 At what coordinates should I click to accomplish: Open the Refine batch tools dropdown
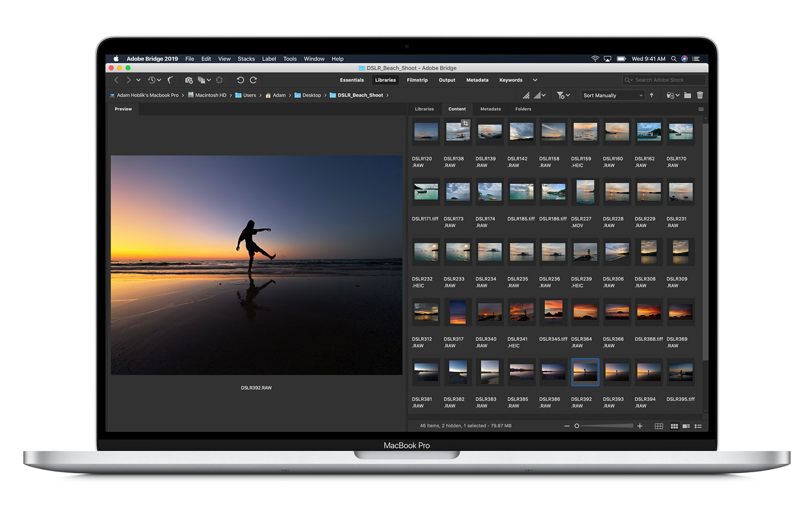click(204, 80)
